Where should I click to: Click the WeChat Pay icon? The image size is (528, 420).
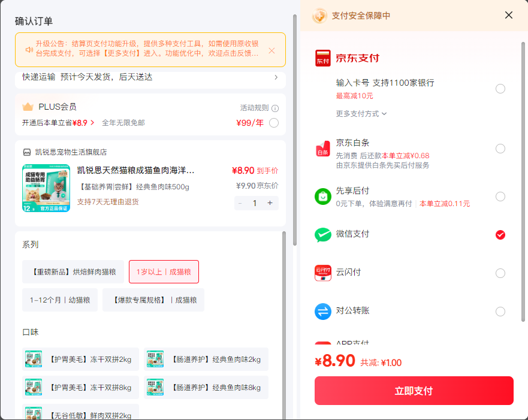pos(322,235)
